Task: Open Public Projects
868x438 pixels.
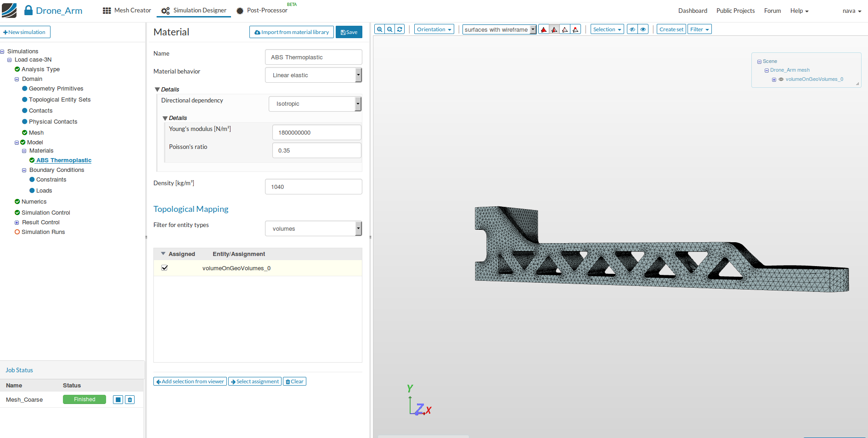Action: coord(735,11)
